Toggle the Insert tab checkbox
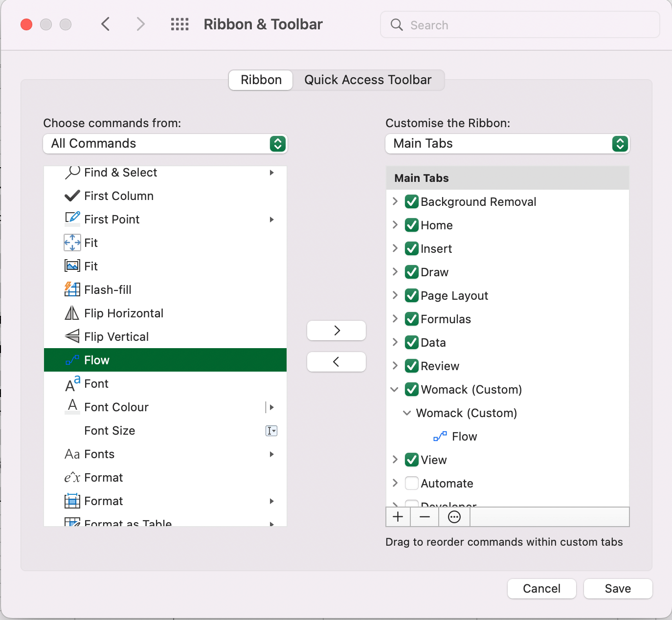The height and width of the screenshot is (620, 672). pos(412,248)
